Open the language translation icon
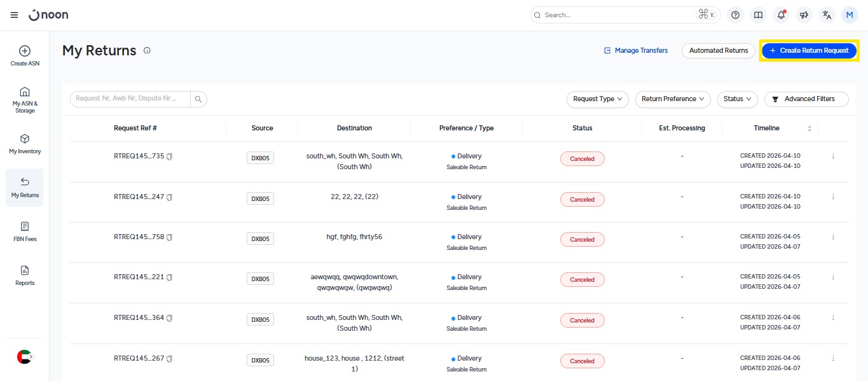This screenshot has height=381, width=868. tap(827, 15)
